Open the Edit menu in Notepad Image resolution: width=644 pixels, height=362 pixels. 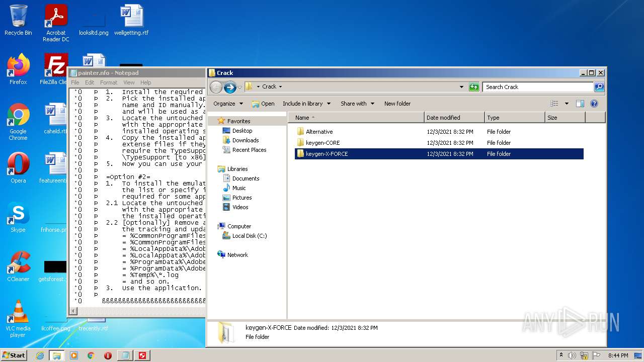click(x=90, y=82)
